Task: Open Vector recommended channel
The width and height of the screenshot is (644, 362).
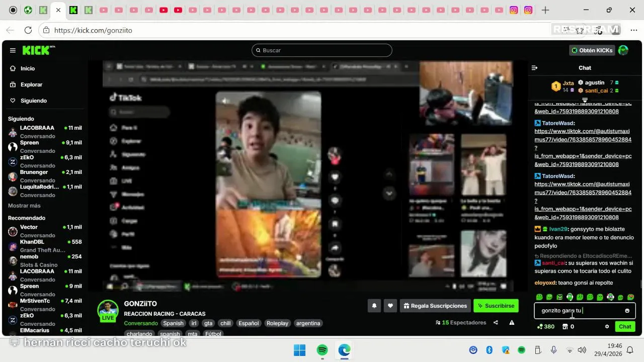Action: point(44,231)
